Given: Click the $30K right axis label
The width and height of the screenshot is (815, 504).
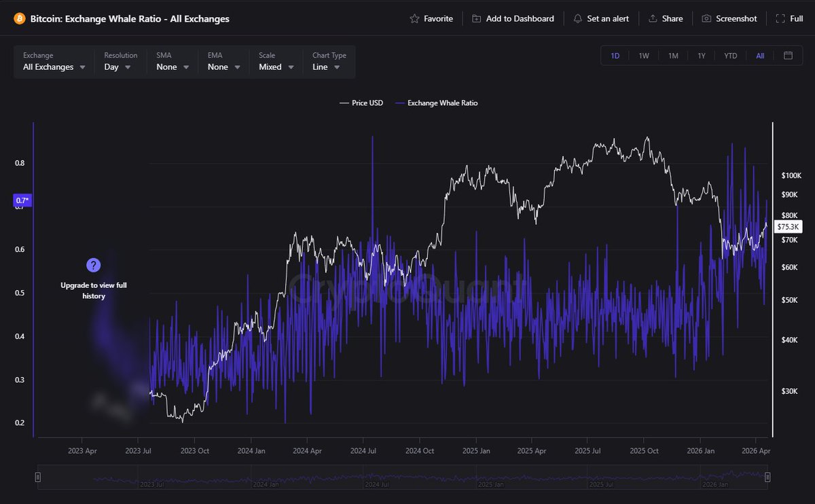Looking at the screenshot, I should pyautogui.click(x=790, y=391).
